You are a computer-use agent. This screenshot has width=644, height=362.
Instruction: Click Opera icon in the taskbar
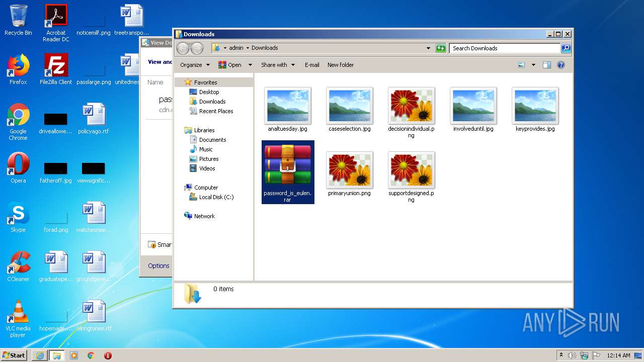(108, 355)
